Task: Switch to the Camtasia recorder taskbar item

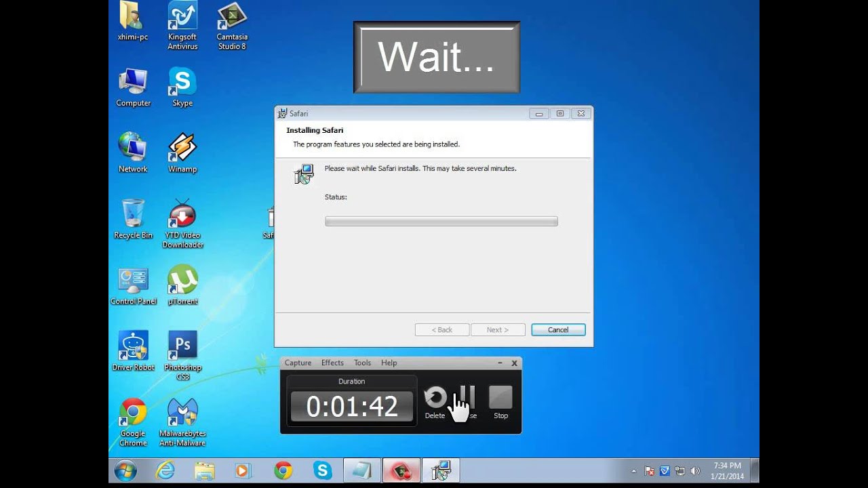Action: coord(401,471)
